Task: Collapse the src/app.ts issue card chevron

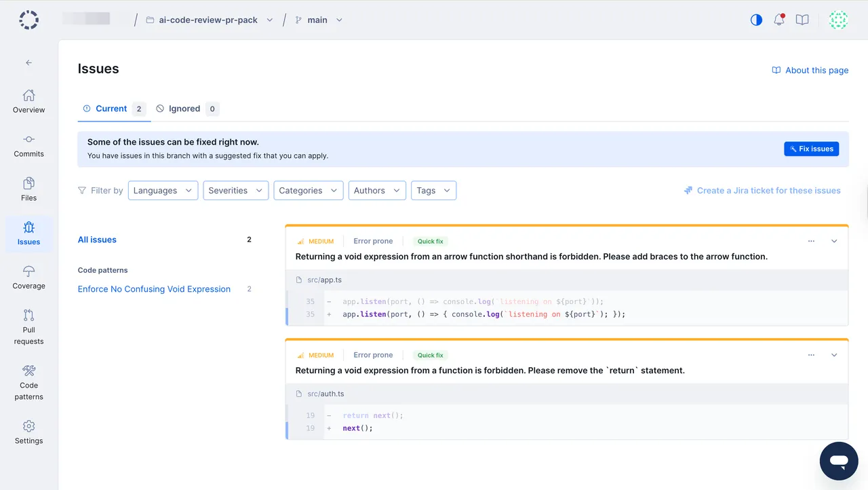Action: click(834, 241)
